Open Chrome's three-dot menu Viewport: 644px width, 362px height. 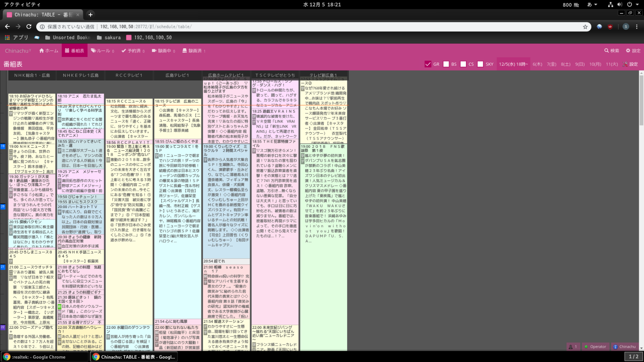pyautogui.click(x=637, y=26)
